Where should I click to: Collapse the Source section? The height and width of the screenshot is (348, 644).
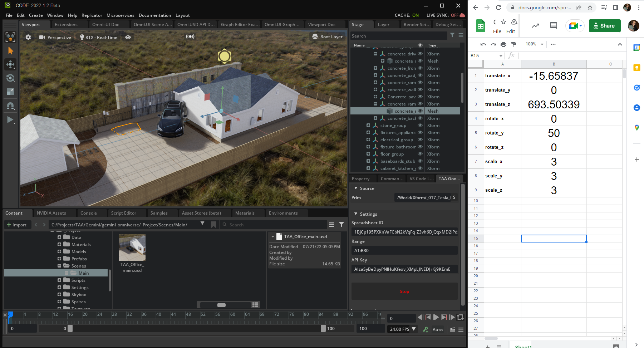tap(356, 188)
